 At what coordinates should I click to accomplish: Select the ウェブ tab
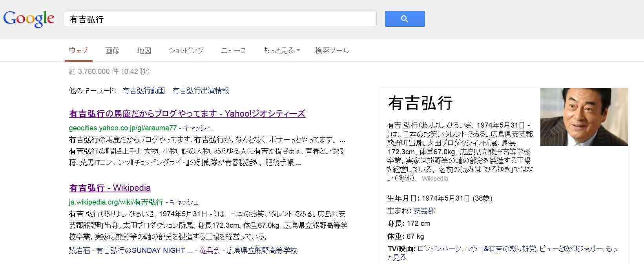point(78,51)
